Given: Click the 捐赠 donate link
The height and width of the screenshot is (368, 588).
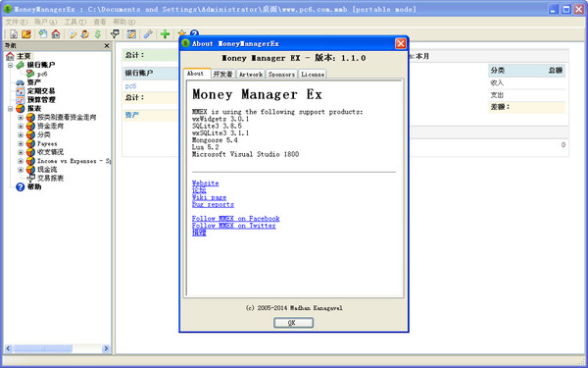Looking at the screenshot, I should (199, 233).
